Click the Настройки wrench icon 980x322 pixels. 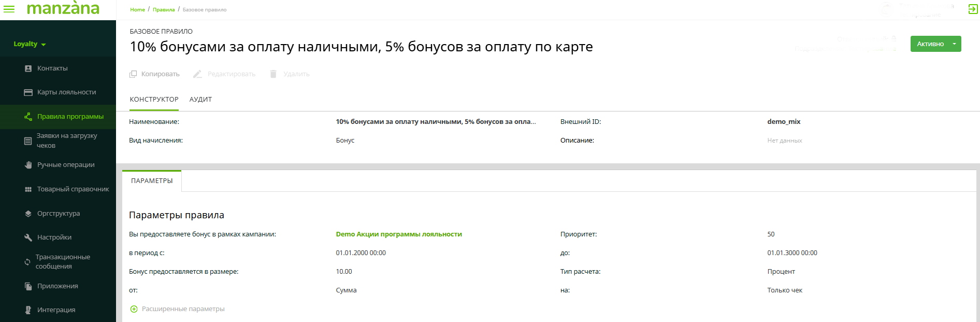[28, 237]
